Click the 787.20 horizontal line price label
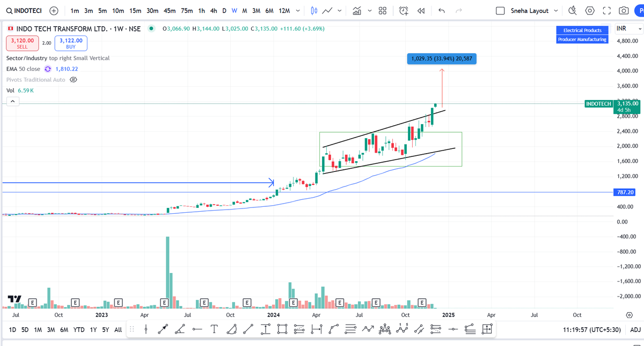The height and width of the screenshot is (346, 644). (x=626, y=192)
